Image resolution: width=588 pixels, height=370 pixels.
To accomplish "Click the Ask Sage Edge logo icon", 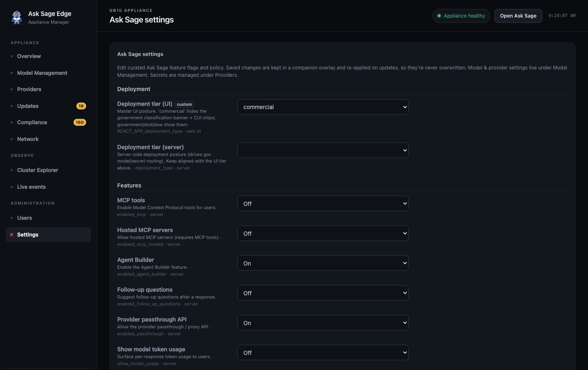I will [x=17, y=17].
